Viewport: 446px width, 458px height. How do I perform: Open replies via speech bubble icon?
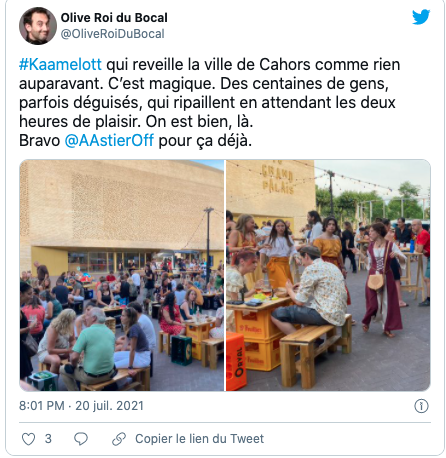click(x=81, y=439)
